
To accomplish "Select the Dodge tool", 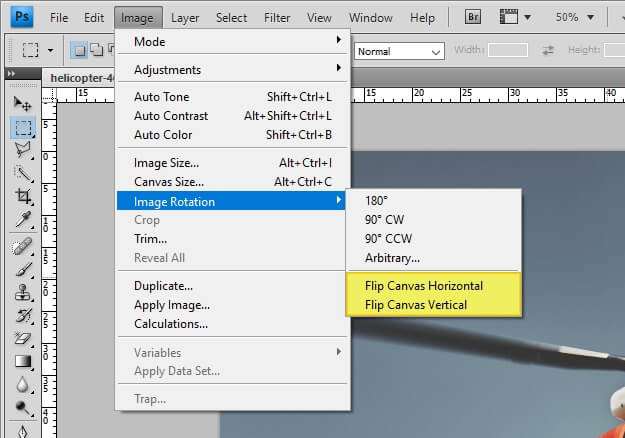I will point(22,408).
